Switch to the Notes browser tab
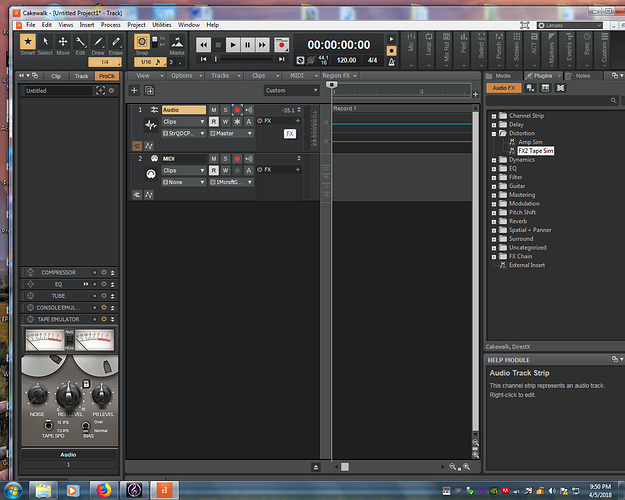625x500 pixels. tap(582, 76)
